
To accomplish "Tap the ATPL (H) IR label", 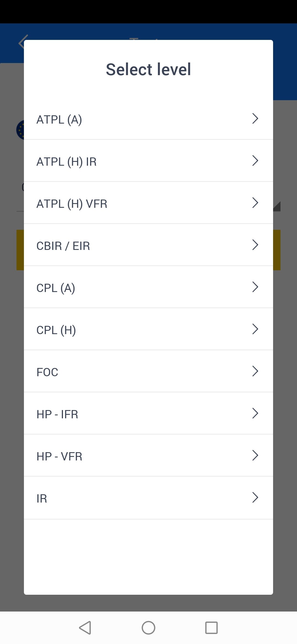I will 67,162.
